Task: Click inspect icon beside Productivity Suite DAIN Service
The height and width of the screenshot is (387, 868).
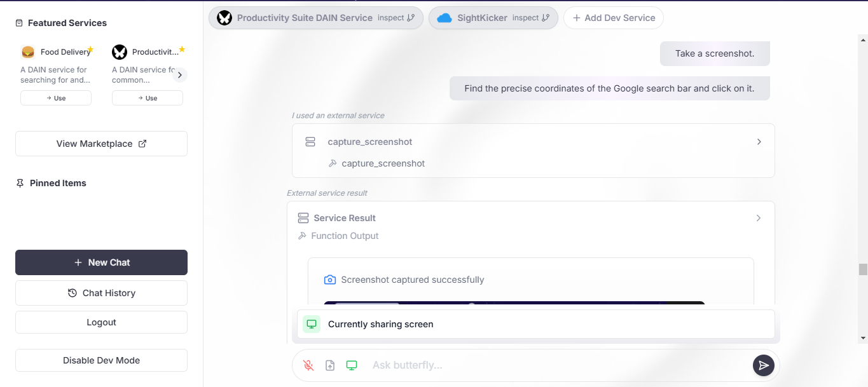Action: click(x=411, y=18)
